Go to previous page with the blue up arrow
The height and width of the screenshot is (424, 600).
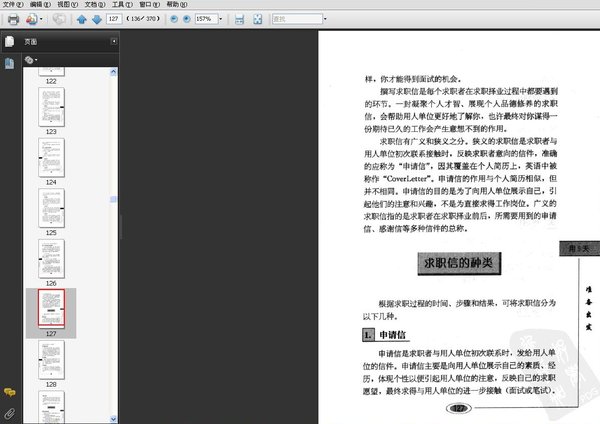point(82,19)
